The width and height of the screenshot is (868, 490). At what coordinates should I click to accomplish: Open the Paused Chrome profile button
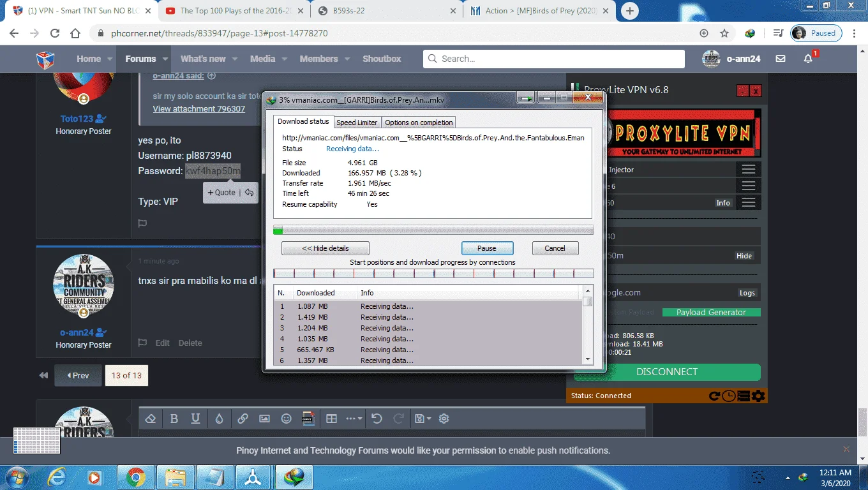pyautogui.click(x=816, y=33)
